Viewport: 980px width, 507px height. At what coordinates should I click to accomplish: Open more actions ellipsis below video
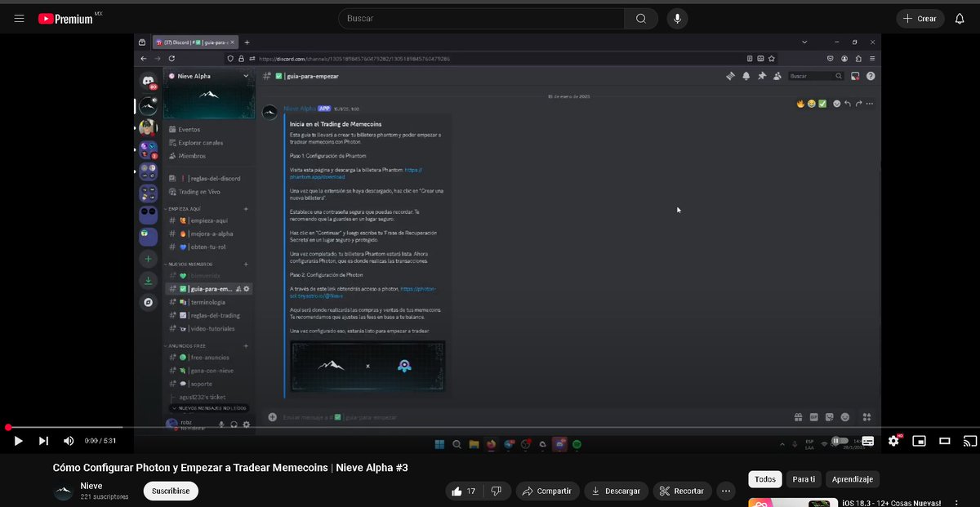tap(726, 491)
